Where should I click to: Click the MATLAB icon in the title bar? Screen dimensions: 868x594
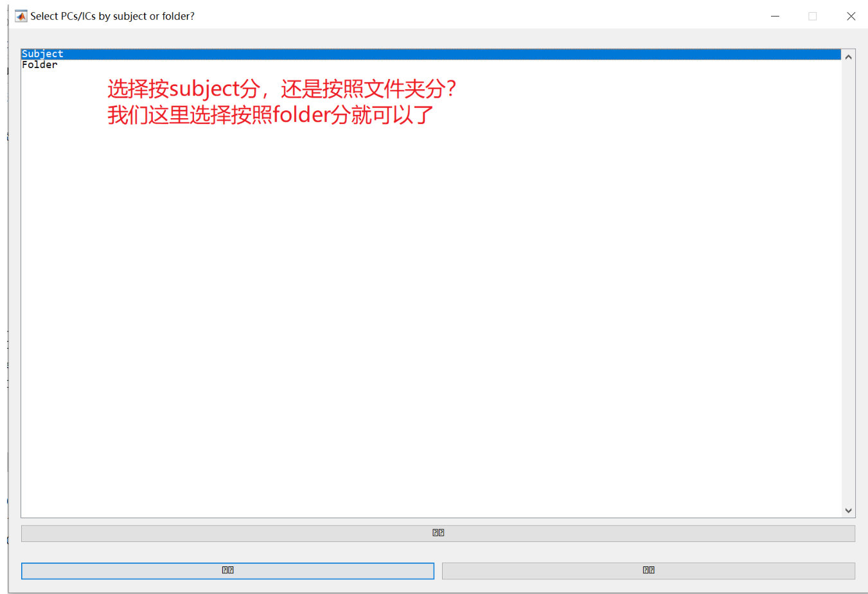[21, 16]
